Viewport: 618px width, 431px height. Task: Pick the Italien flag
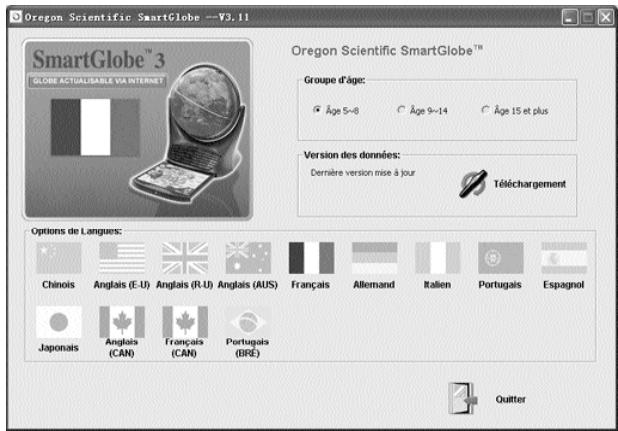click(x=437, y=258)
